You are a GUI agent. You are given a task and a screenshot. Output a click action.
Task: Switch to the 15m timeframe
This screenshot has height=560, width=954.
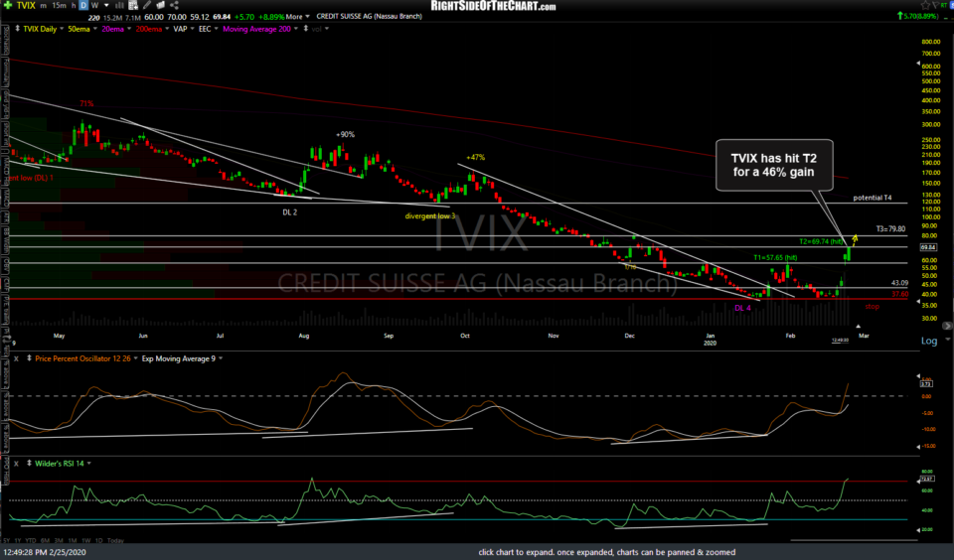tap(59, 6)
